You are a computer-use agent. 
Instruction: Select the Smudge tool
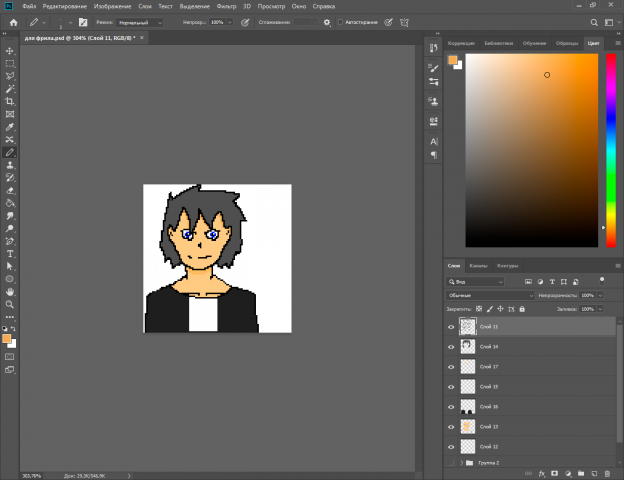(x=10, y=216)
